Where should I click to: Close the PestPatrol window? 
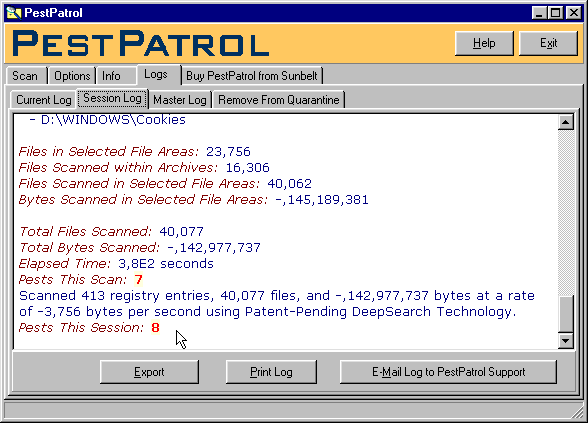click(x=574, y=13)
